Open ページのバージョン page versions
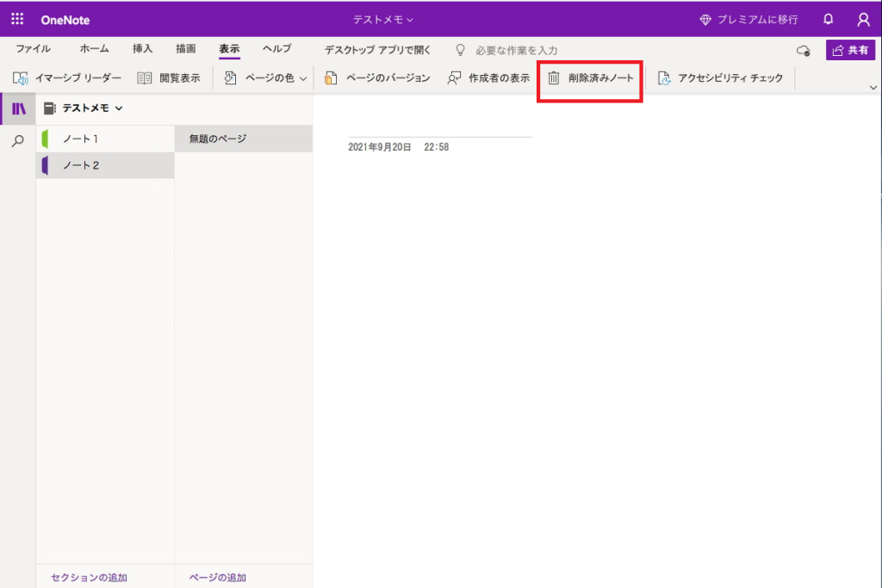The width and height of the screenshot is (882, 588). tap(377, 78)
